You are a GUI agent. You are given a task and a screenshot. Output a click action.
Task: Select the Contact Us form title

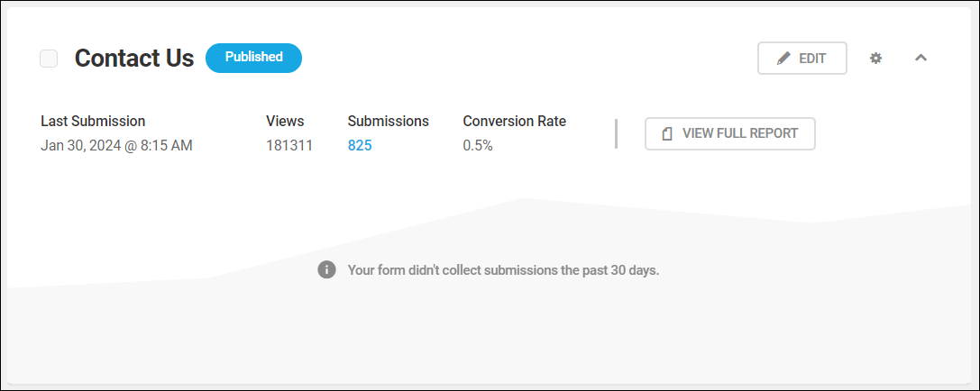[134, 58]
